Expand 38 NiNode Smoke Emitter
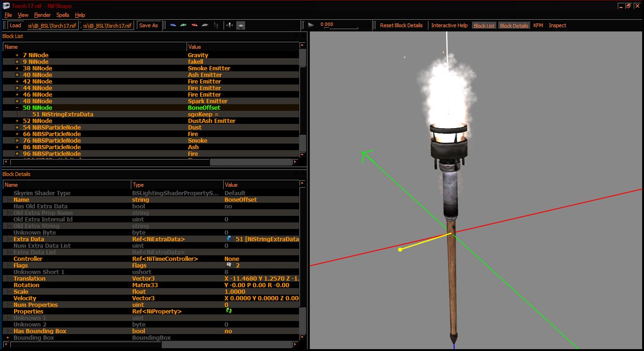Viewport: 644px width, 351px height. coord(17,68)
